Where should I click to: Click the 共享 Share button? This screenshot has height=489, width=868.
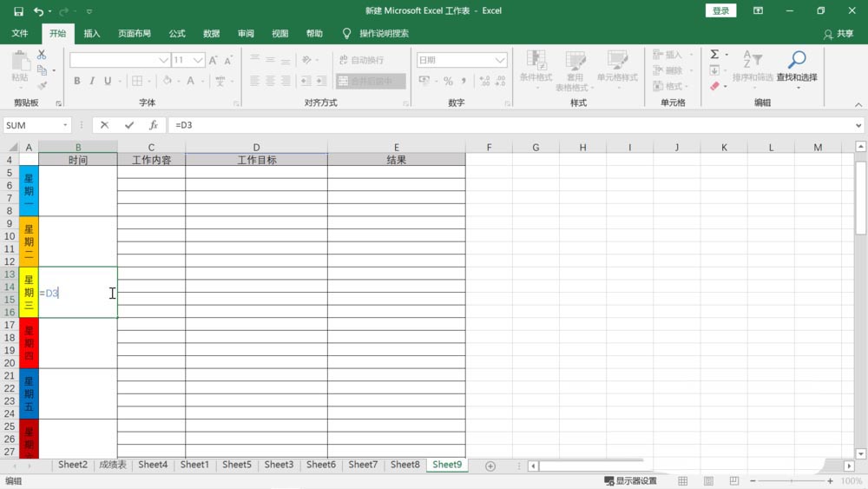[x=838, y=34]
